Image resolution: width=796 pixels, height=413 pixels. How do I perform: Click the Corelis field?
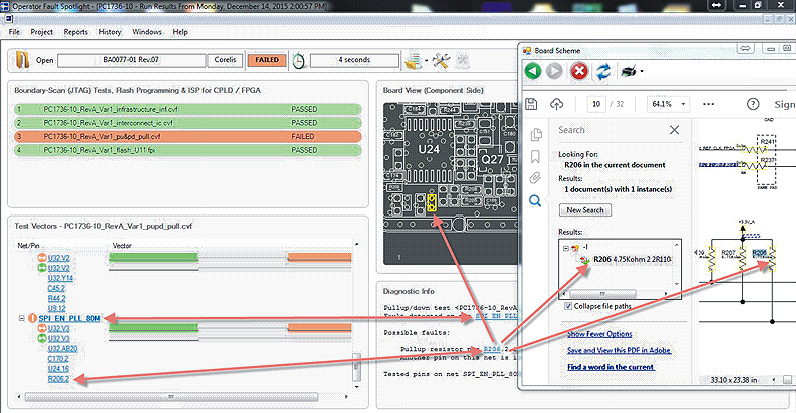[x=225, y=60]
